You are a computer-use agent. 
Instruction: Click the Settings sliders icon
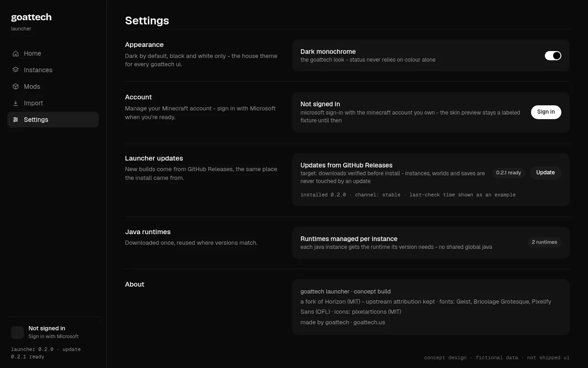pyautogui.click(x=16, y=120)
